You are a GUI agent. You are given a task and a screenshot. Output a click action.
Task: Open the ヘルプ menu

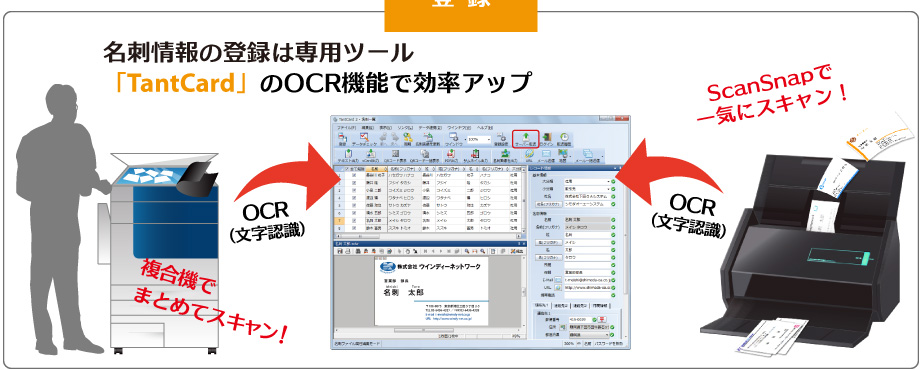(485, 128)
